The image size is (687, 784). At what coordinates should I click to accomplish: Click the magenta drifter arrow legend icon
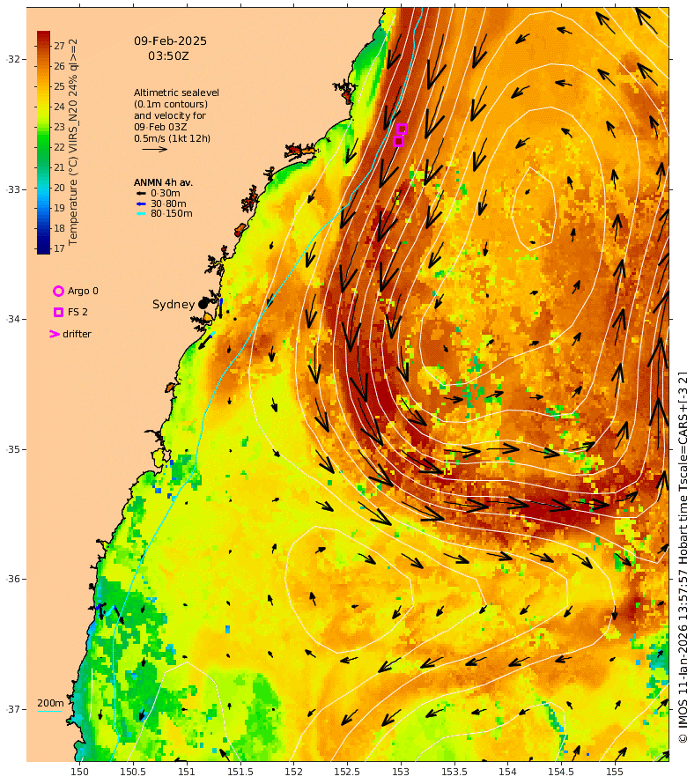pyautogui.click(x=55, y=334)
